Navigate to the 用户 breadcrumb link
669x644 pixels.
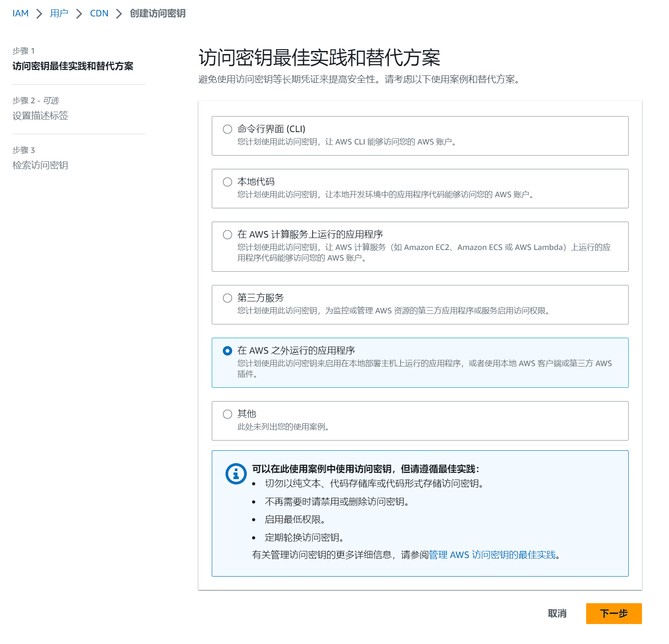tap(59, 13)
